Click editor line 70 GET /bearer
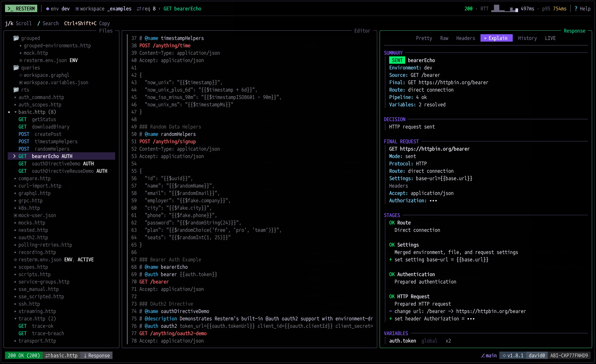The width and height of the screenshot is (596, 364). [x=154, y=282]
